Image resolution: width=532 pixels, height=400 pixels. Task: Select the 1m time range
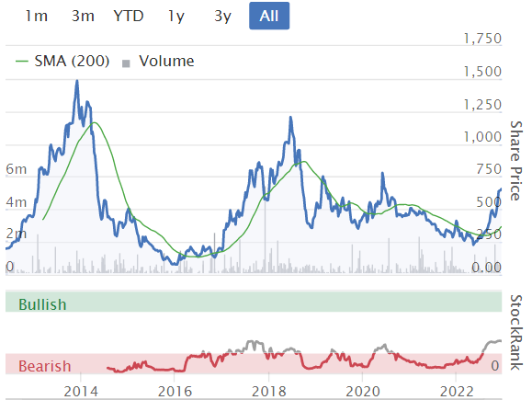click(x=37, y=16)
